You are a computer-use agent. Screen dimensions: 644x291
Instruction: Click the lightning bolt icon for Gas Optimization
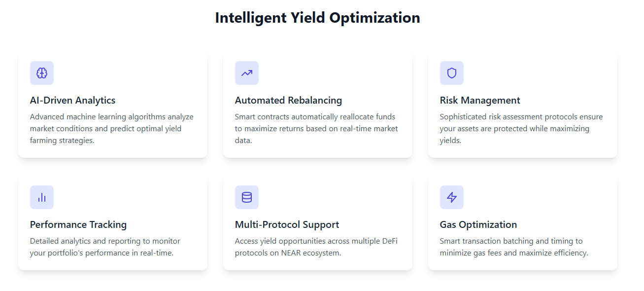[x=452, y=197]
